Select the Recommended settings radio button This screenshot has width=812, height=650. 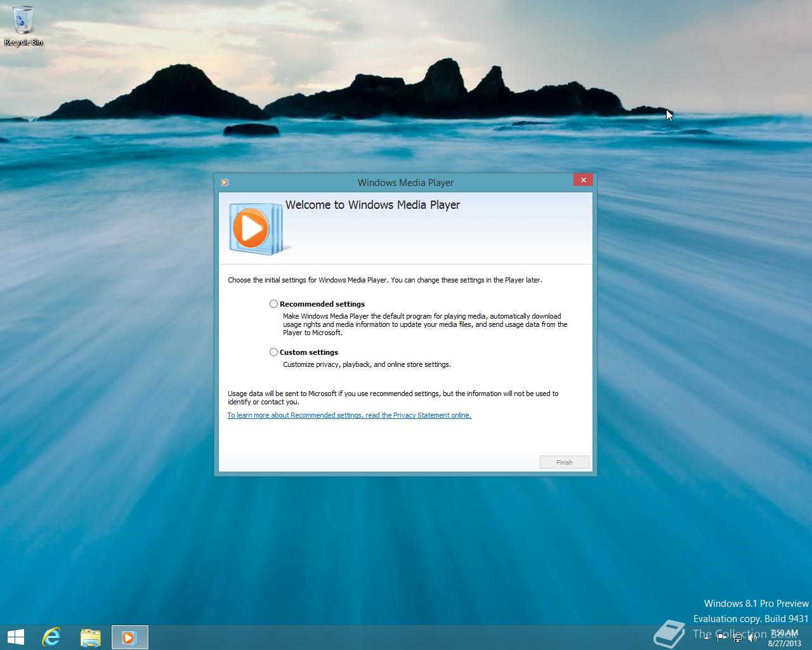273,304
